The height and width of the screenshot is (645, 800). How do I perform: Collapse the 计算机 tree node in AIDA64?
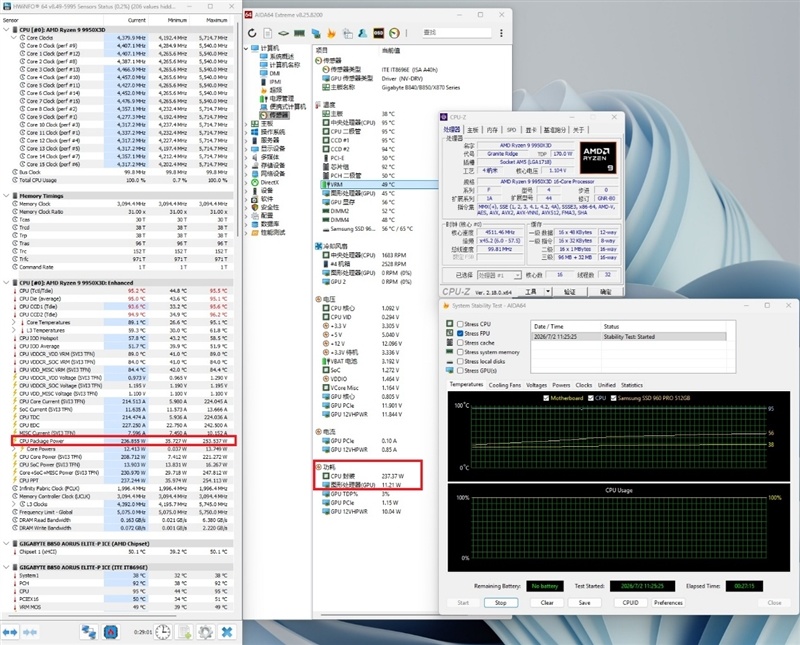point(246,48)
